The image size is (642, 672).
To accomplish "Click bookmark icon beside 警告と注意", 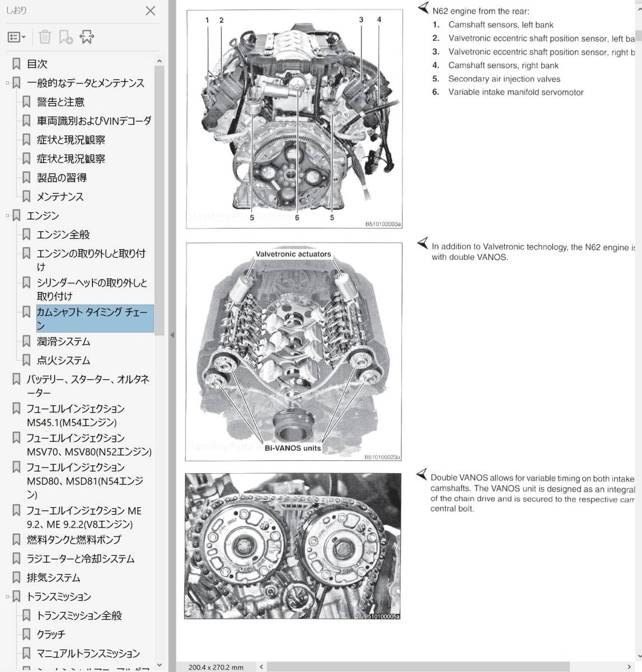I will pos(26,102).
